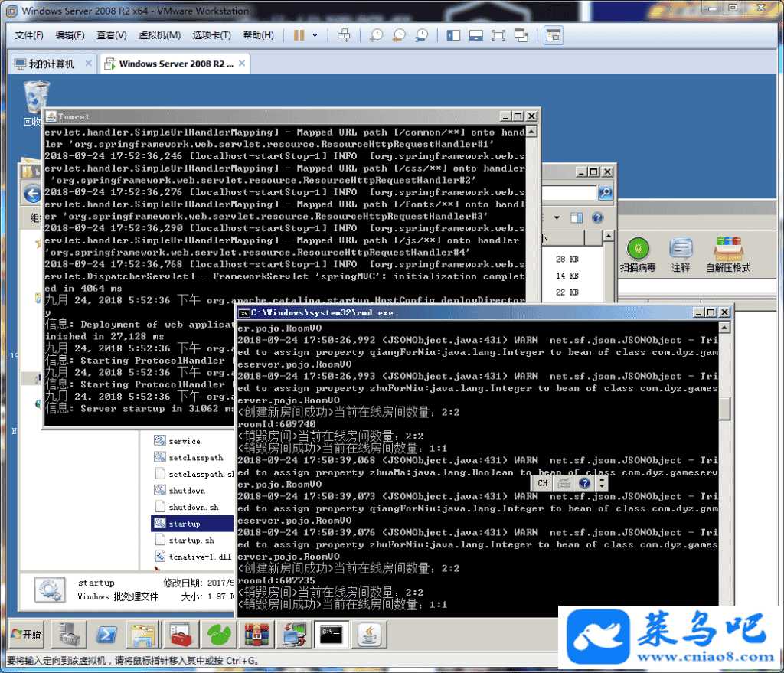
Task: Click the 注释 comment button
Action: pyautogui.click(x=681, y=255)
